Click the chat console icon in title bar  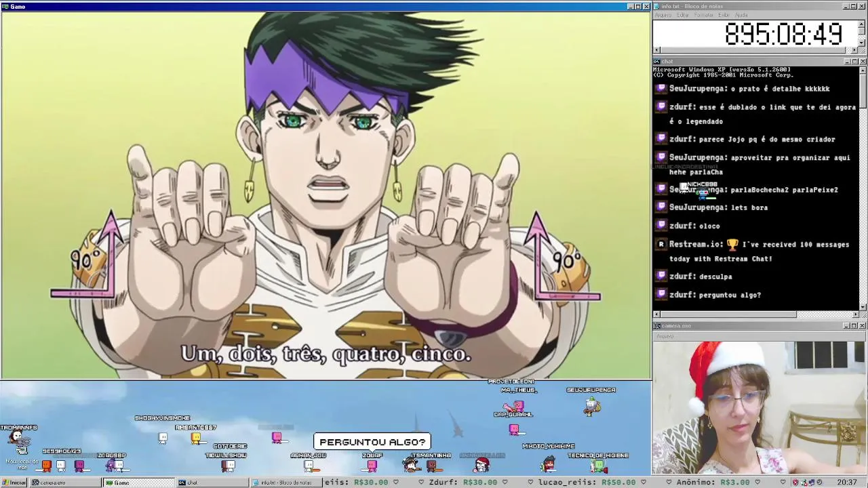pos(656,61)
